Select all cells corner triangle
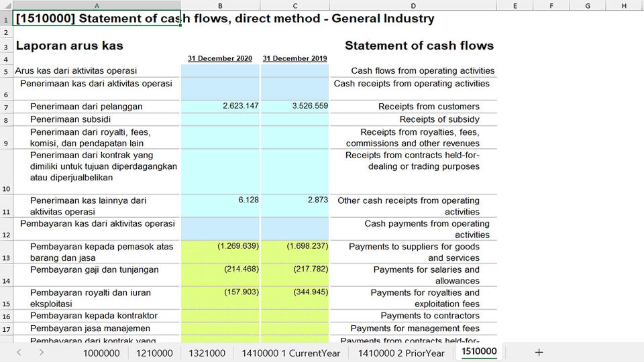Image resolution: width=644 pixels, height=362 pixels. 7,5
